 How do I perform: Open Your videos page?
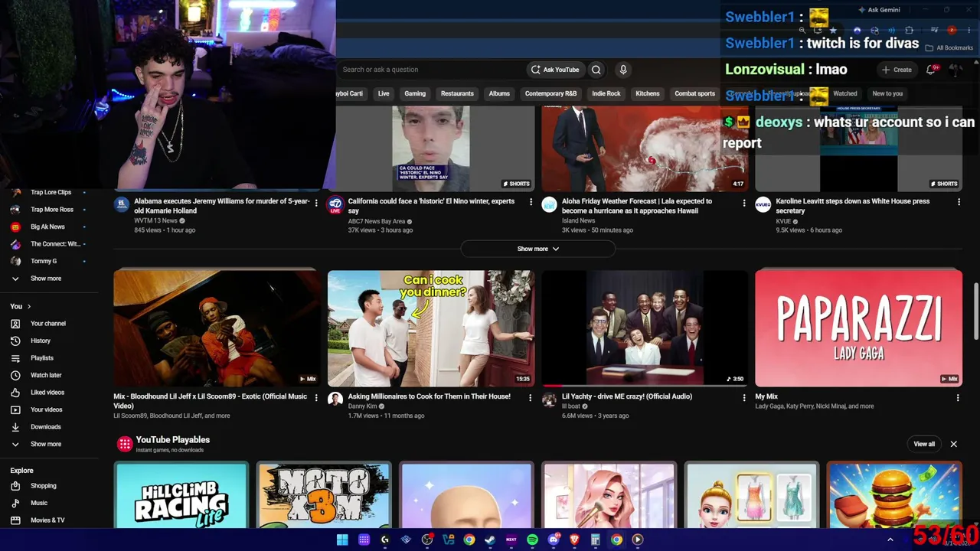click(x=46, y=409)
